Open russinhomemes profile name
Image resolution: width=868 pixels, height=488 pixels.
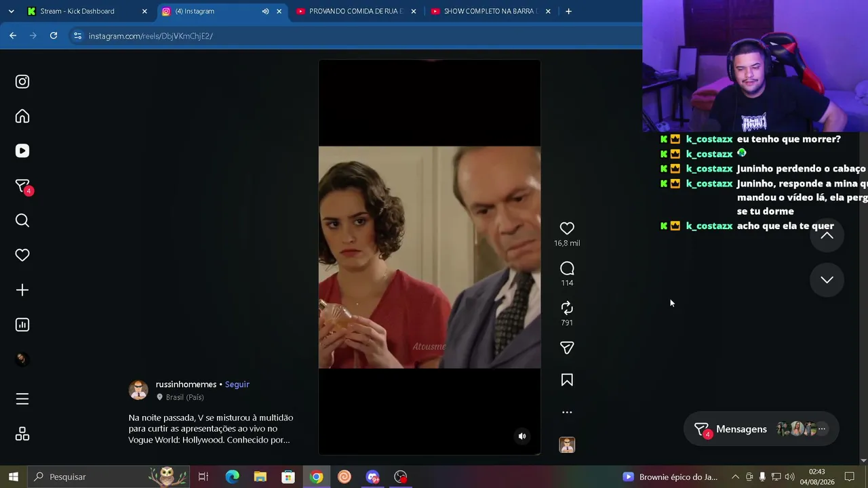click(186, 384)
